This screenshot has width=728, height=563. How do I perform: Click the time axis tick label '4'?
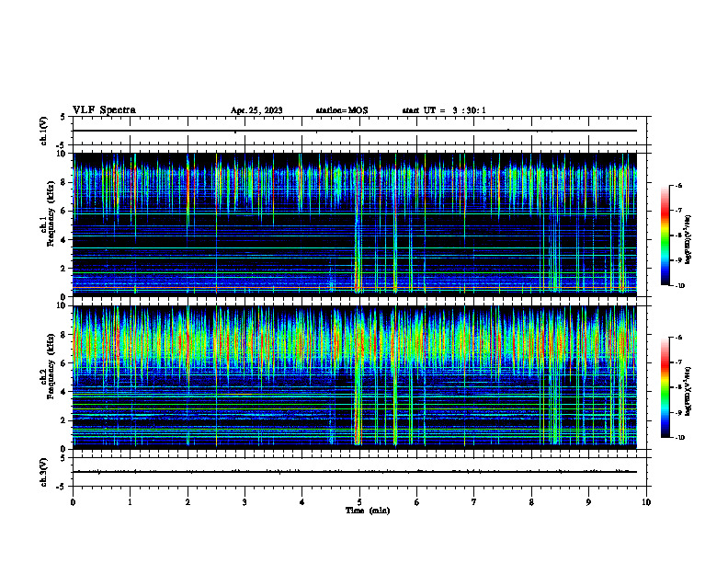click(x=302, y=502)
